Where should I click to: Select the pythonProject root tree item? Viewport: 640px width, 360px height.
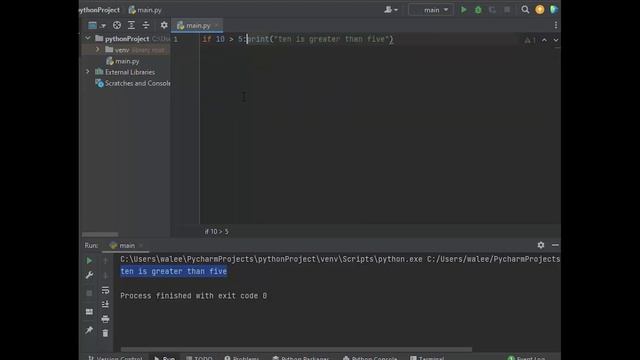click(x=127, y=39)
